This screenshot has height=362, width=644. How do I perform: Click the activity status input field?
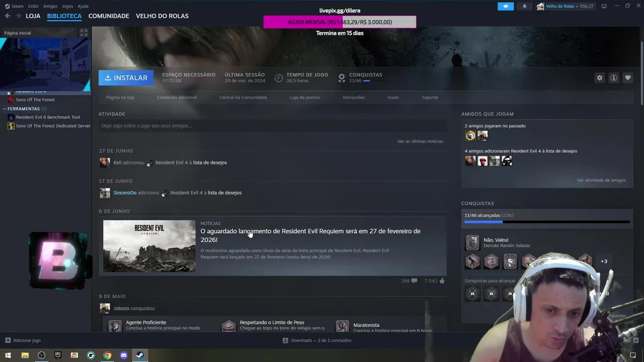tap(273, 126)
